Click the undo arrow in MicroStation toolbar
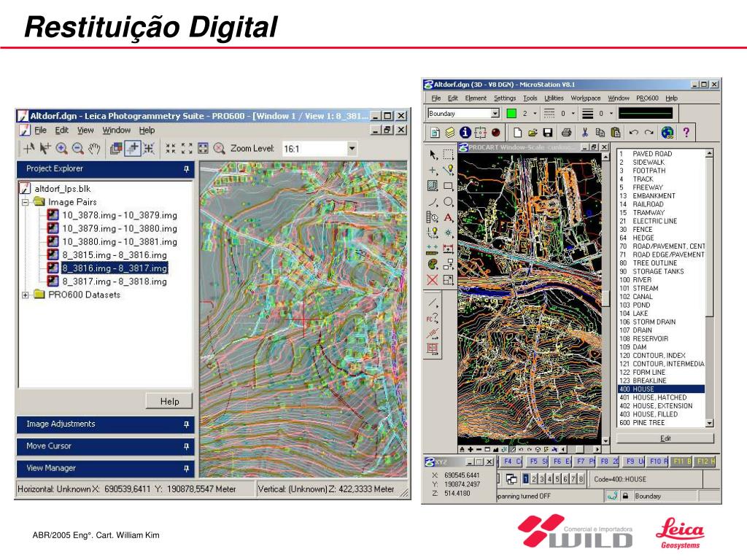 click(634, 133)
